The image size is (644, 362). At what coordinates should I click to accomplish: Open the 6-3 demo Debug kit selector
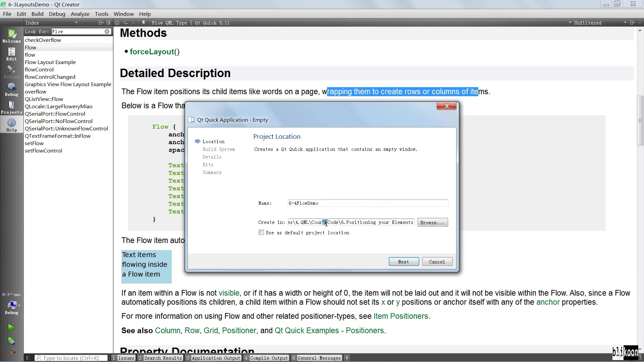click(x=12, y=304)
